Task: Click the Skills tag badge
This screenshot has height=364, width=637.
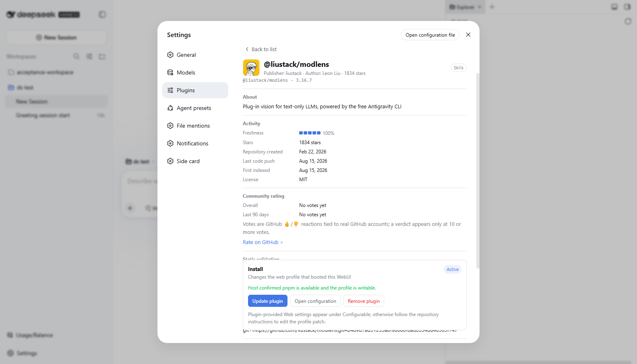Action: (x=458, y=68)
